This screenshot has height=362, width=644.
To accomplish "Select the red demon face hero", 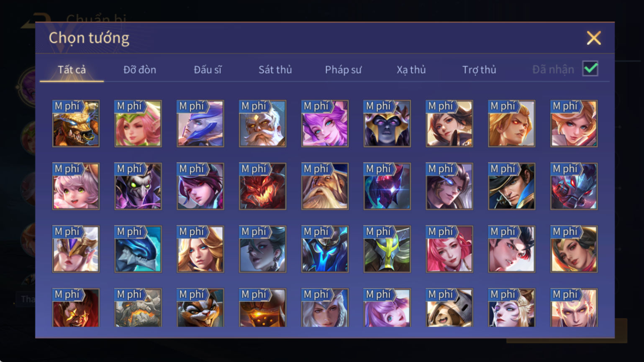I will coord(262,186).
